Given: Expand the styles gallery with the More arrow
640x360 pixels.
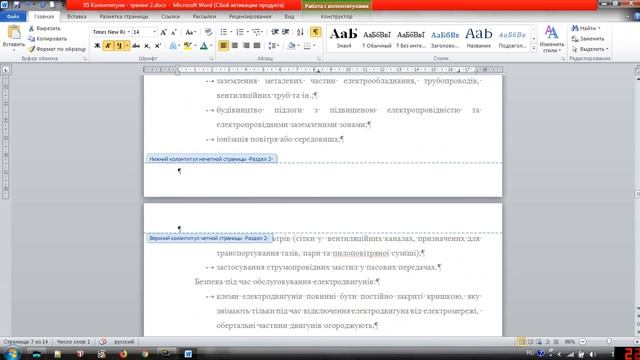Looking at the screenshot, I should coord(533,48).
